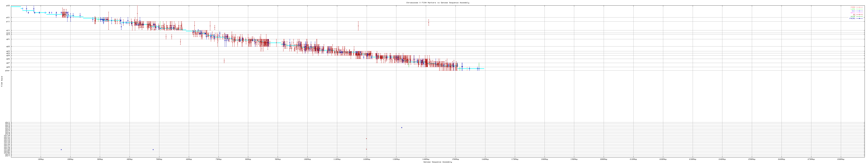Select the red outlier marker near 141Mbp
868x163 pixels.
click(x=428, y=23)
